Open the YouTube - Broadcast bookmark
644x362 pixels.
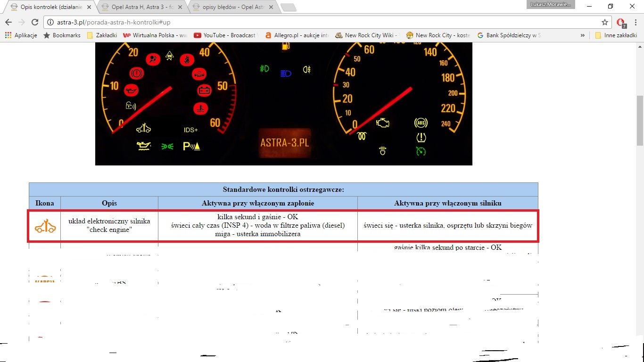click(x=224, y=35)
